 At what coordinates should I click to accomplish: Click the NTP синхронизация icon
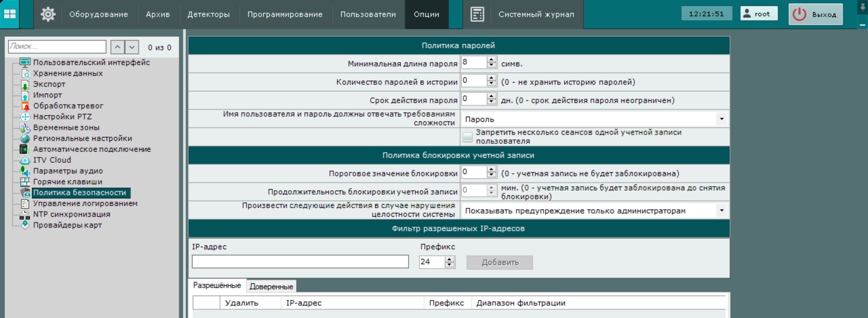click(x=25, y=215)
